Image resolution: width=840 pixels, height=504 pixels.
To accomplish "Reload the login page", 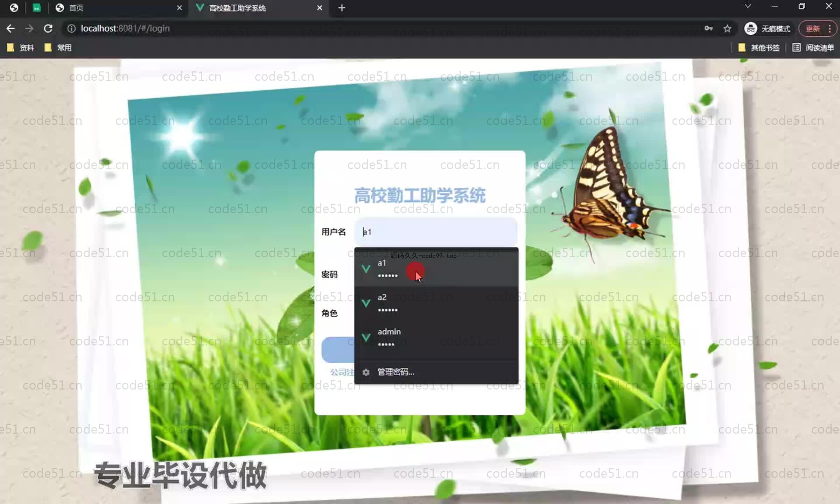I will point(48,28).
